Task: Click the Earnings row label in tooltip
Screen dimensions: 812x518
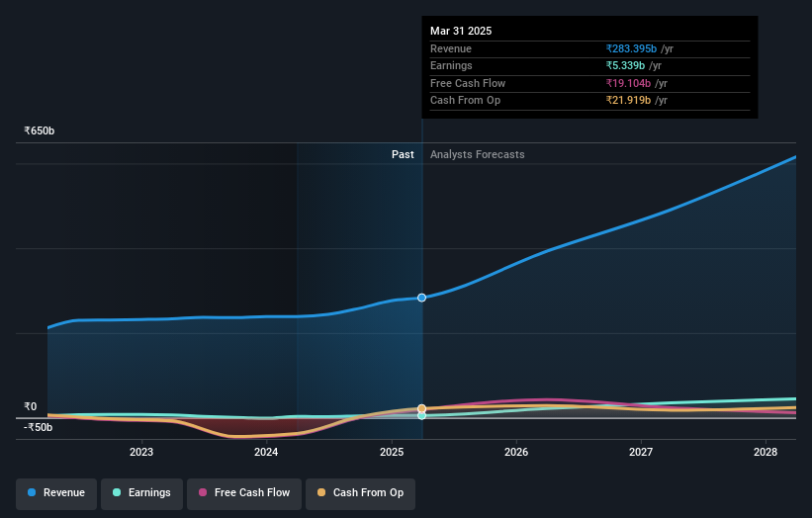Action: (451, 65)
